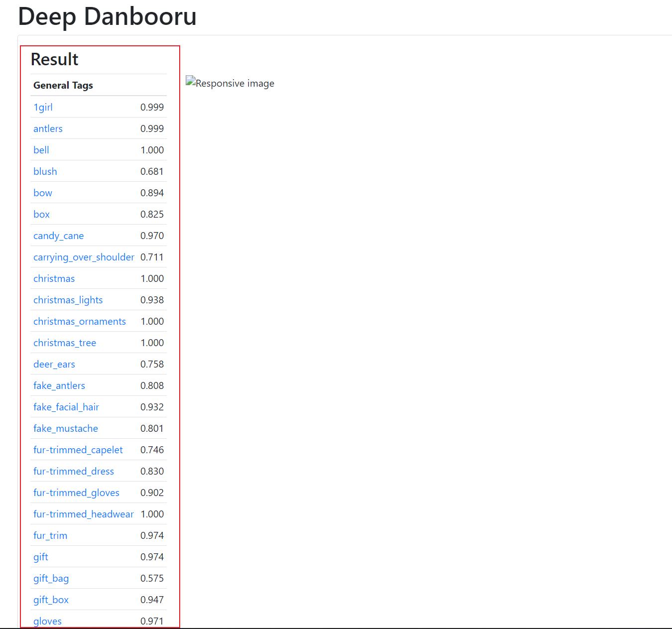Open the fur-trimmed_headwear tag
Screen dimensions: 672x629
tap(84, 514)
